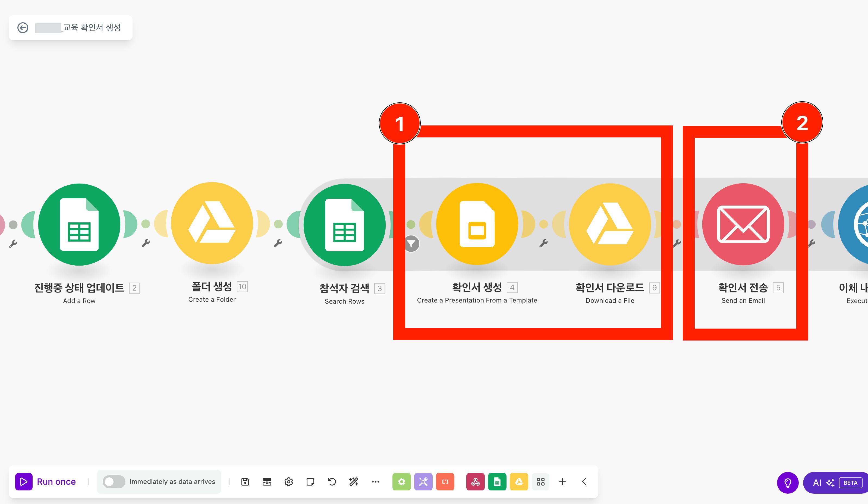Click module number 10 badge next to 폴더 생성

pyautogui.click(x=243, y=286)
